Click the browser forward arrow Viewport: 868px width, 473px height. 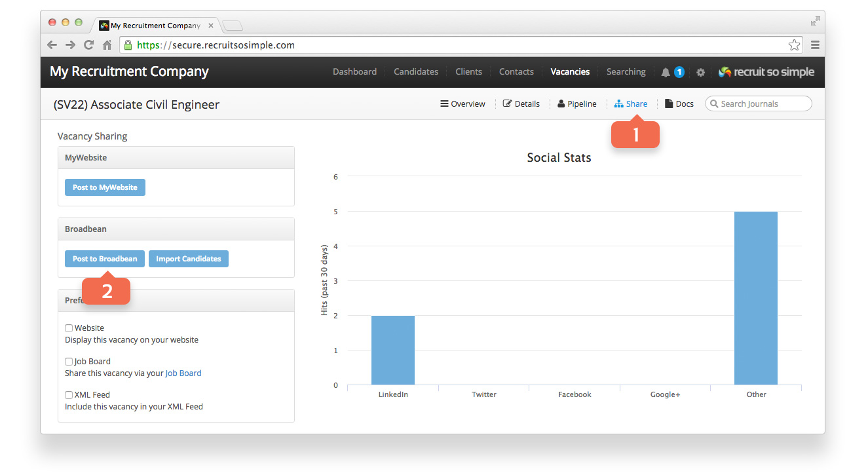coord(70,45)
